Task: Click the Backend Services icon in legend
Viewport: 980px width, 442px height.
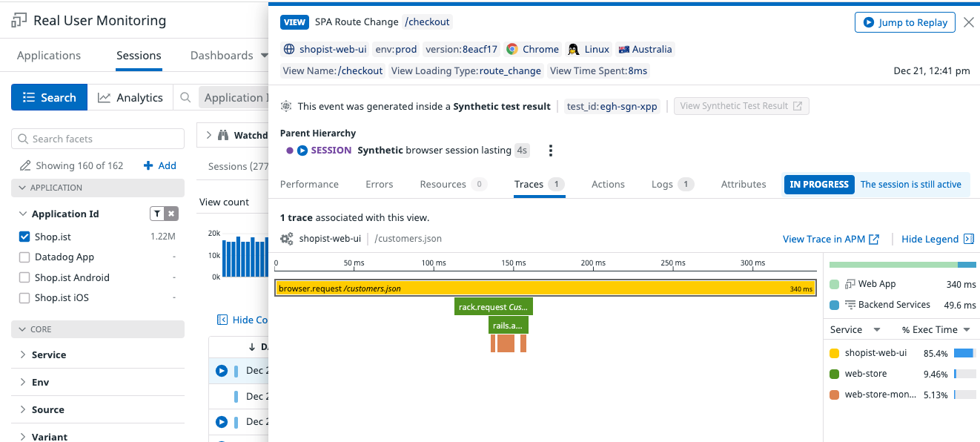Action: click(850, 305)
